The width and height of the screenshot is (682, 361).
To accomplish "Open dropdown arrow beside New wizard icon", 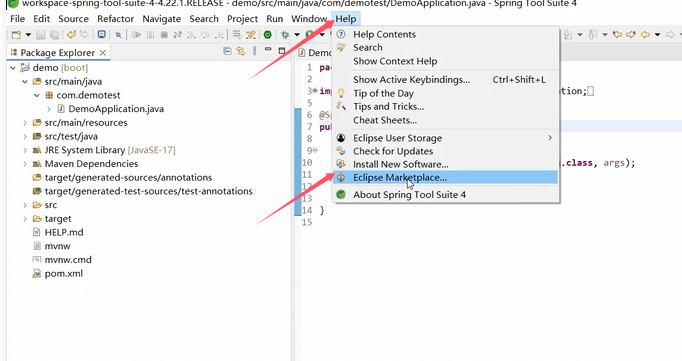I will pyautogui.click(x=28, y=34).
